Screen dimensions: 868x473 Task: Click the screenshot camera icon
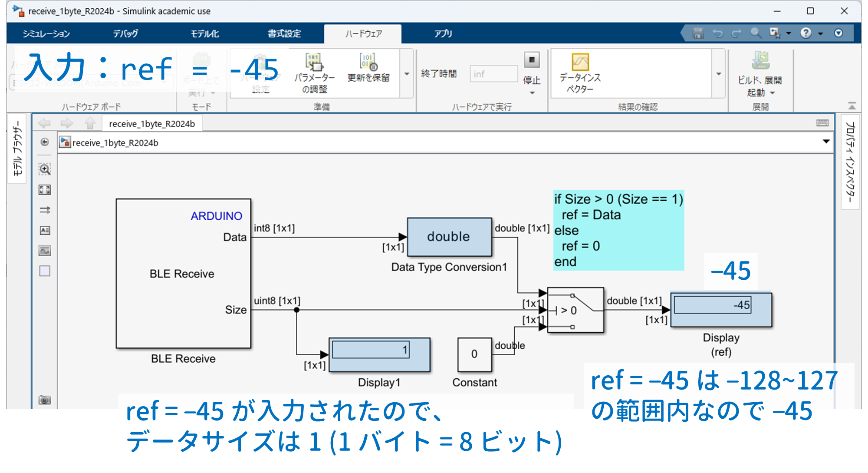pos(45,400)
